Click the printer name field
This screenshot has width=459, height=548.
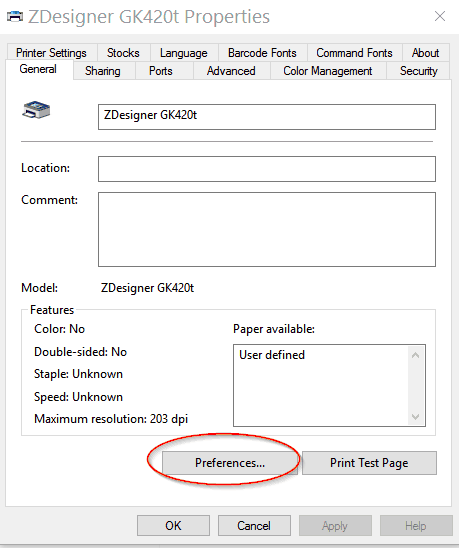tap(267, 117)
